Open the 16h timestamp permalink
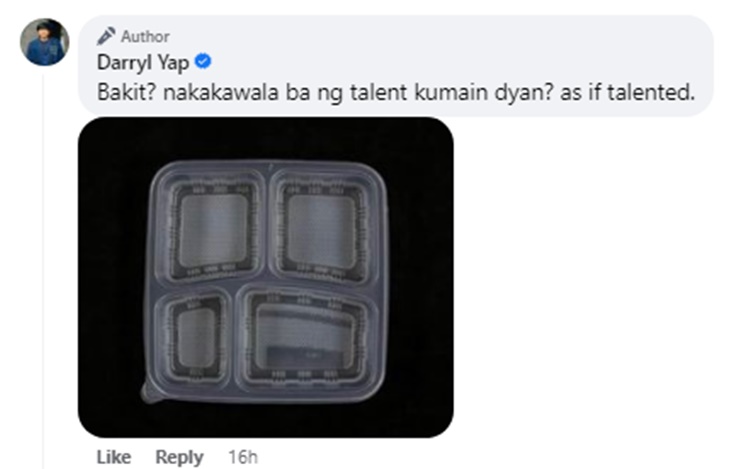 tap(243, 457)
